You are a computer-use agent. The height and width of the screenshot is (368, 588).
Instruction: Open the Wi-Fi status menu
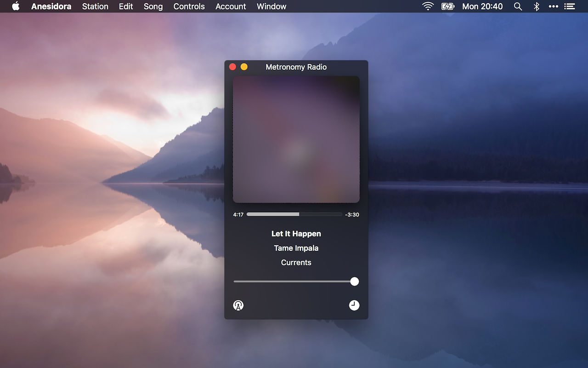tap(428, 6)
